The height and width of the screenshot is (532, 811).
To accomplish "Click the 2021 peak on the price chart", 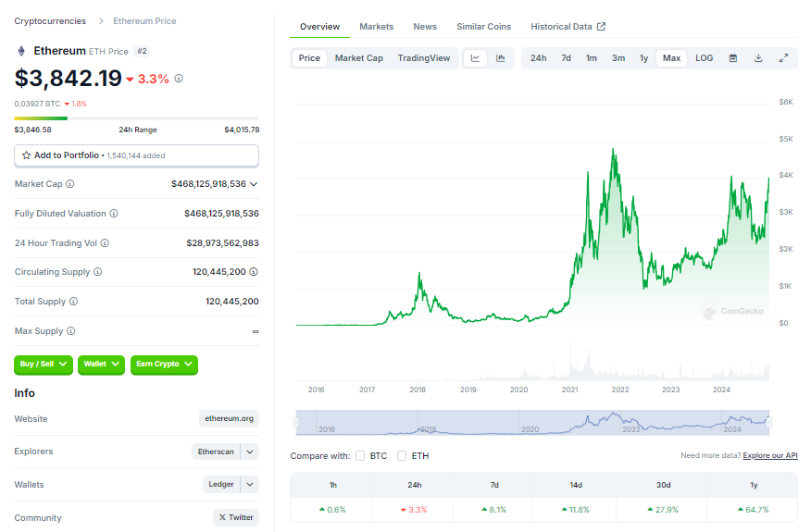I will tap(614, 150).
